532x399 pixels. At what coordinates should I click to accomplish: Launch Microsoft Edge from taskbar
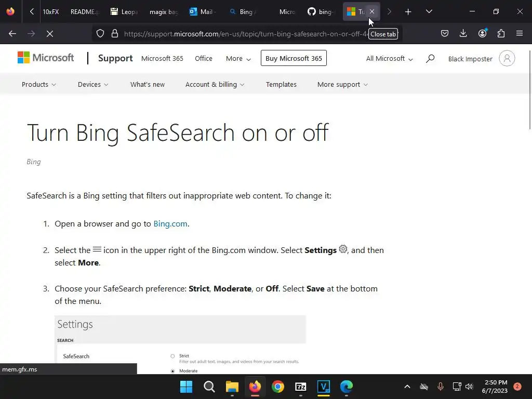pos(347,387)
